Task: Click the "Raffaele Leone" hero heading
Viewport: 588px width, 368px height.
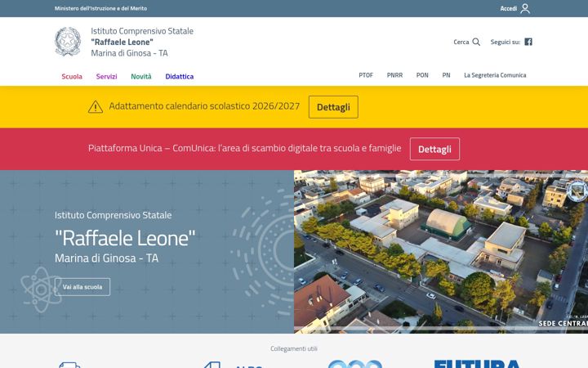Action: 125,238
